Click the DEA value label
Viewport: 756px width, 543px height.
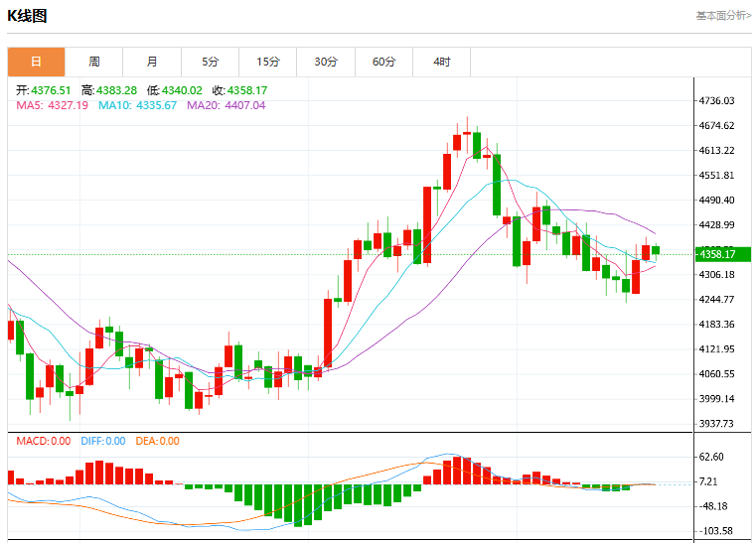158,441
